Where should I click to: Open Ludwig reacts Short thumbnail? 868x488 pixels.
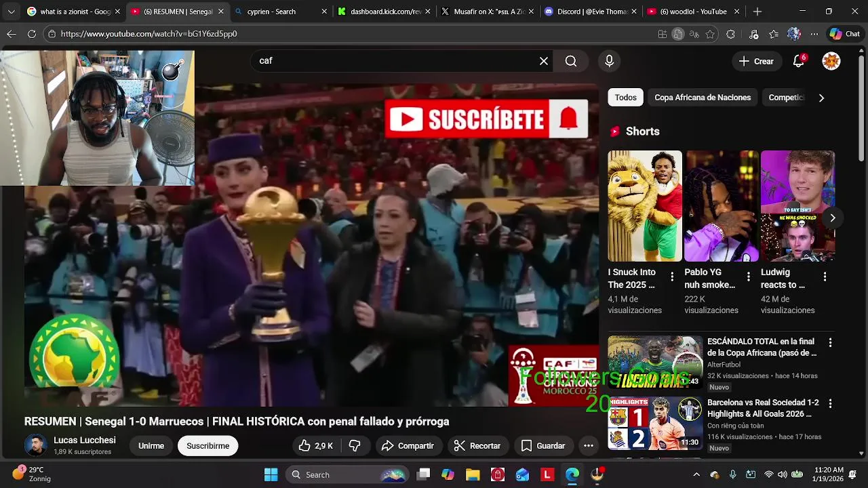click(x=797, y=206)
